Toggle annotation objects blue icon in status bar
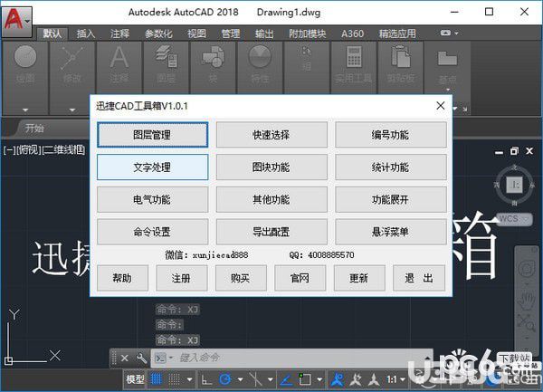The image size is (543, 392). pos(337,379)
